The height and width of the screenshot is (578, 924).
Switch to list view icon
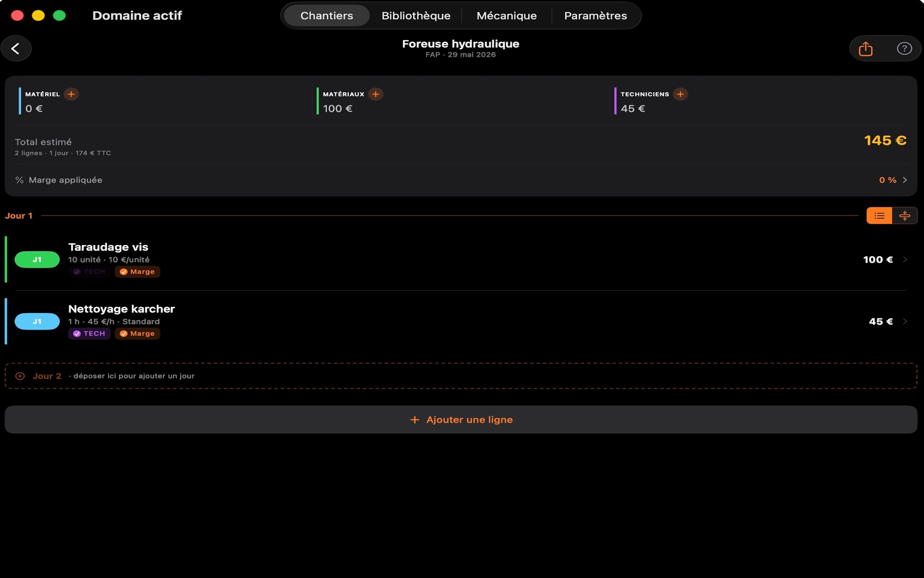pyautogui.click(x=879, y=216)
